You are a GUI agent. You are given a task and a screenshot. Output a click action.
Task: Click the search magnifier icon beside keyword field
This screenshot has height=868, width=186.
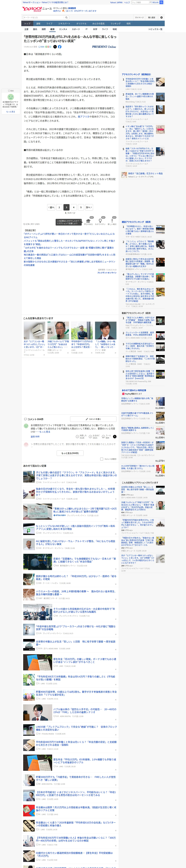(66, 18)
